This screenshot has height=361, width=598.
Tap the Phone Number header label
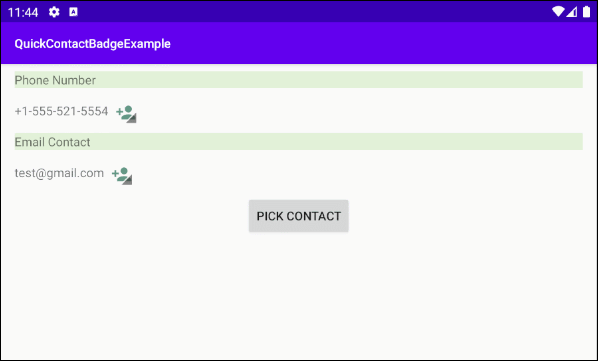[55, 80]
